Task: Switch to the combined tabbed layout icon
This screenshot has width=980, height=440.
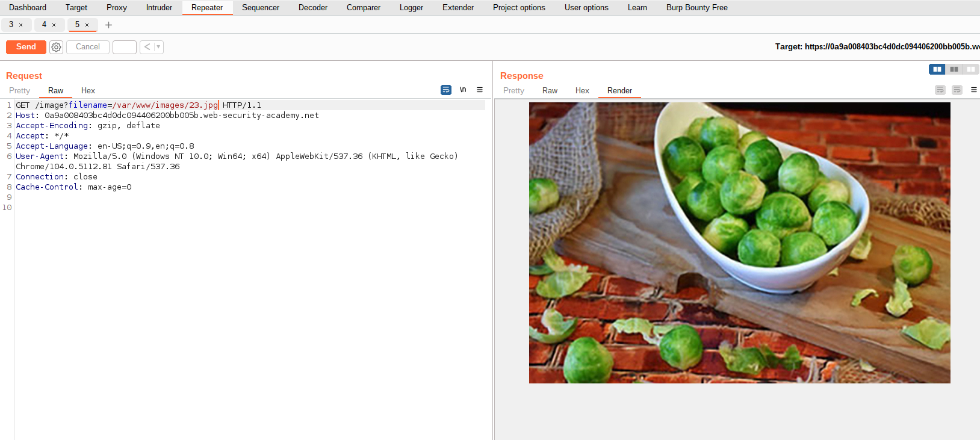Action: pos(970,69)
